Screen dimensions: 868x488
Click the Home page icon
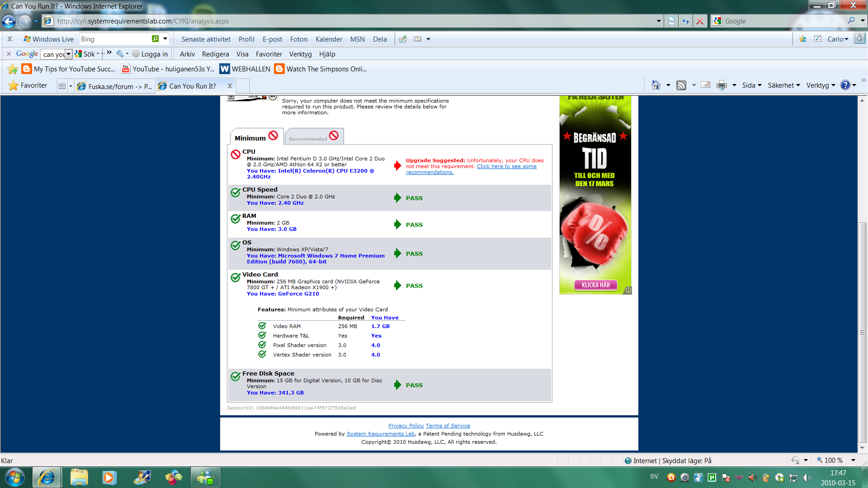(x=656, y=85)
